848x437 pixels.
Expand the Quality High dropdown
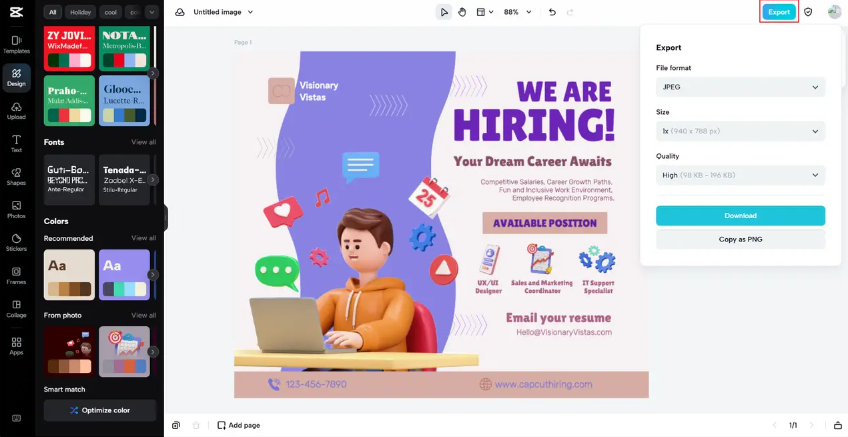click(740, 175)
